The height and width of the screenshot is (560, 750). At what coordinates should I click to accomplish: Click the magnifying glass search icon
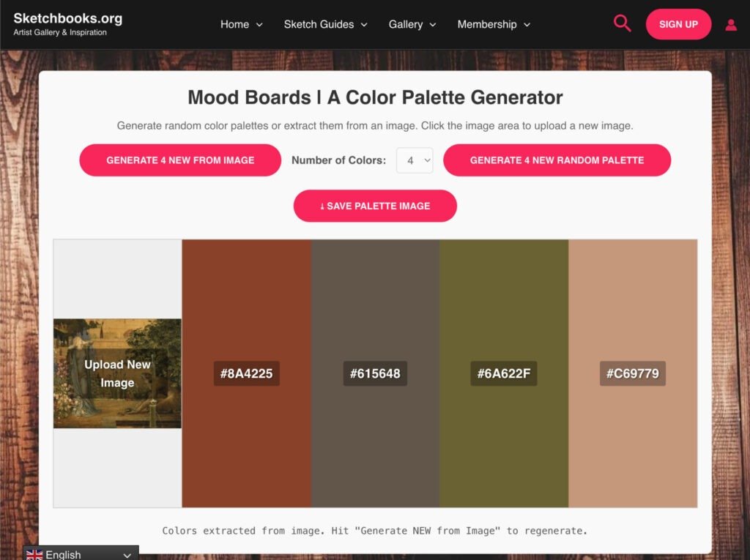622,23
